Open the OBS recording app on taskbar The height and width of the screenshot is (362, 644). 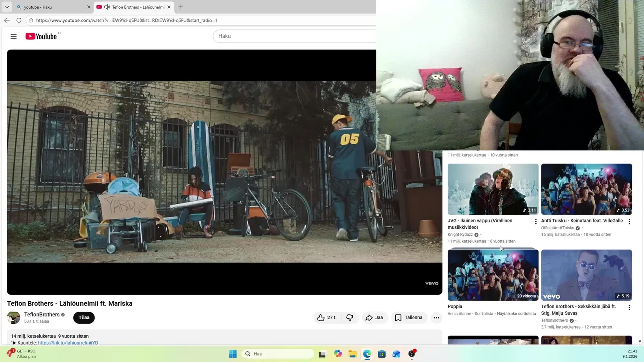coord(412,354)
